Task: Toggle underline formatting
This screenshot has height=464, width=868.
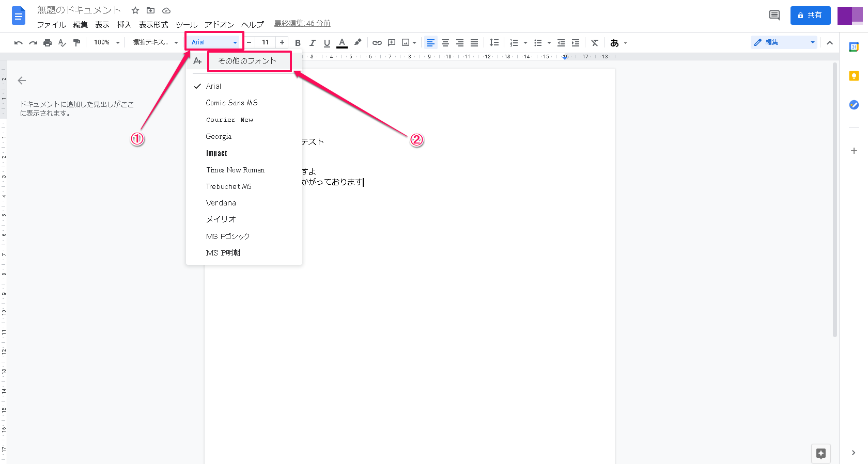Action: pos(327,43)
